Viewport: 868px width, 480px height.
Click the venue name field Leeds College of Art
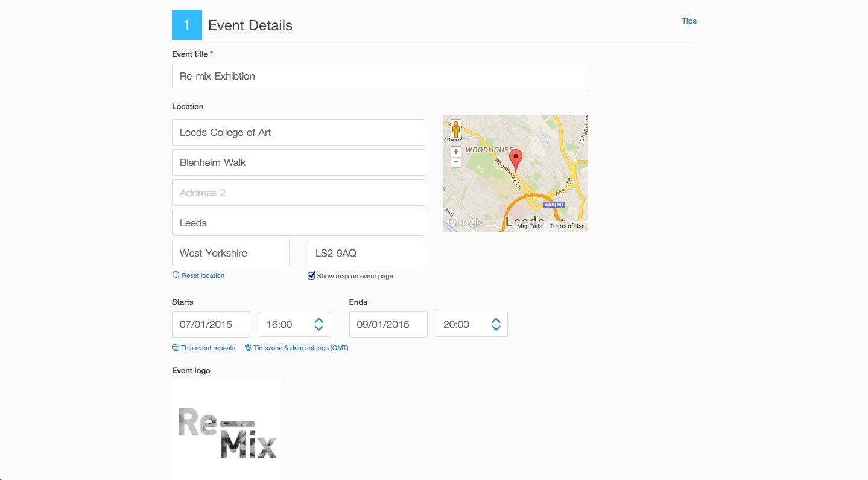[299, 132]
